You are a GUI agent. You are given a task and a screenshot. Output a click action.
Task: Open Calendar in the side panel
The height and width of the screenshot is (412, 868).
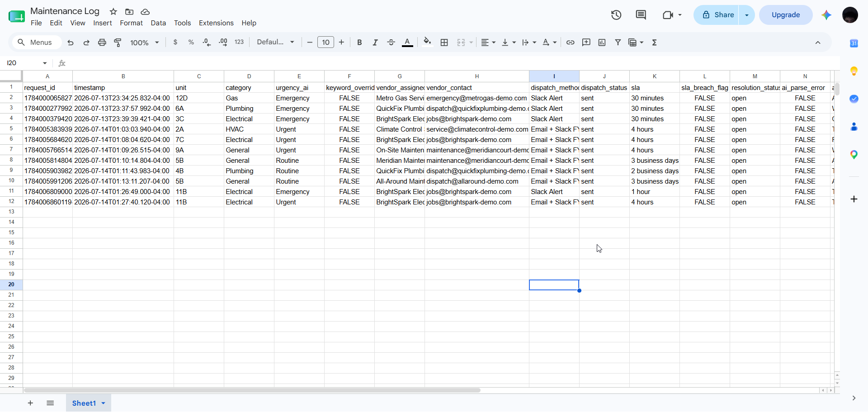[x=854, y=43]
